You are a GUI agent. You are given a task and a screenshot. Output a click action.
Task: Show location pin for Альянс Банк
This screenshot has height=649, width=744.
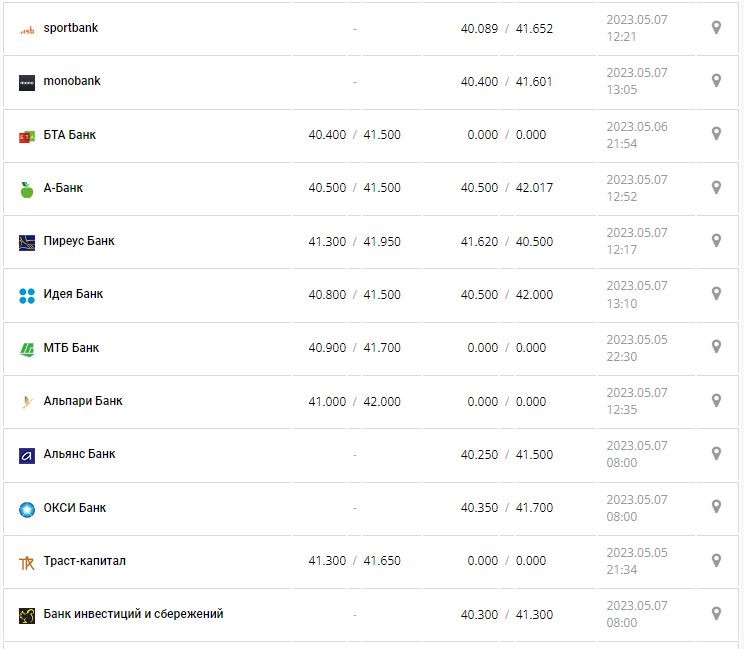point(716,454)
